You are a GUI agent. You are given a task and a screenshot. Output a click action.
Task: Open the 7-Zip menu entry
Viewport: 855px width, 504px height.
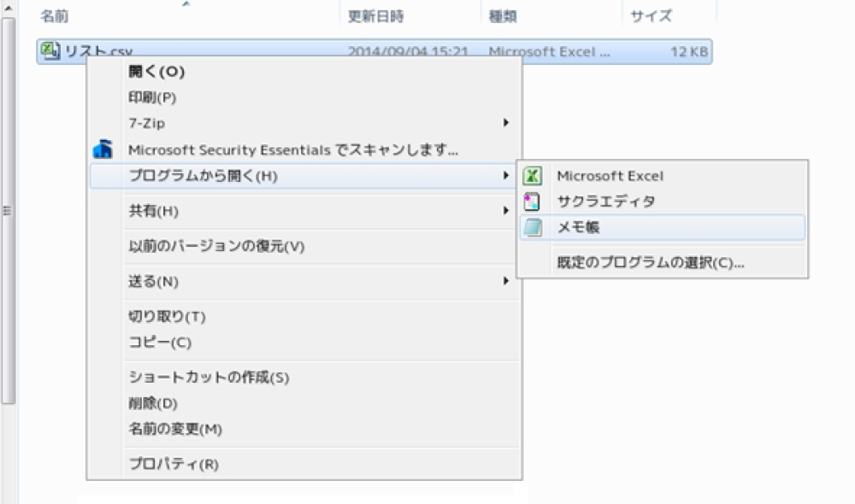[304, 123]
